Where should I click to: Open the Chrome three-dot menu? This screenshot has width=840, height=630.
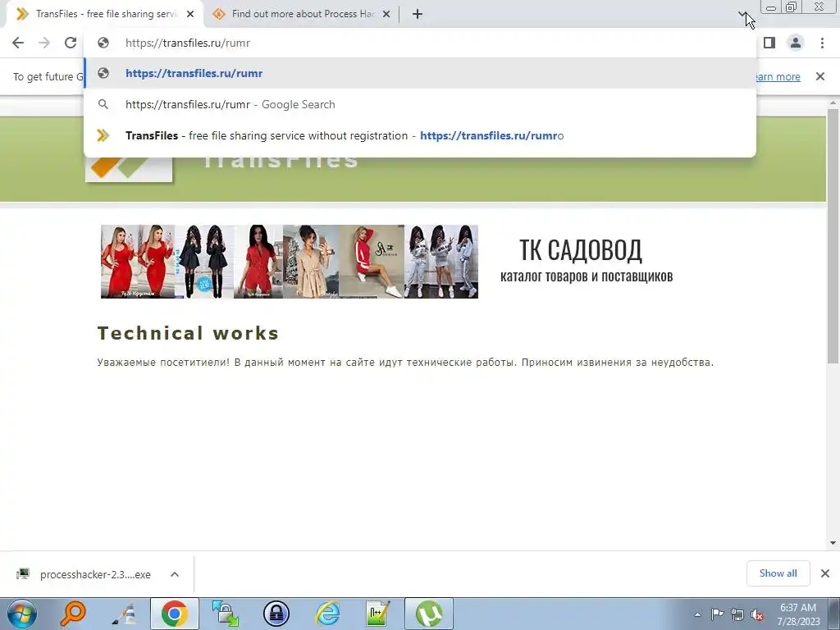[822, 43]
